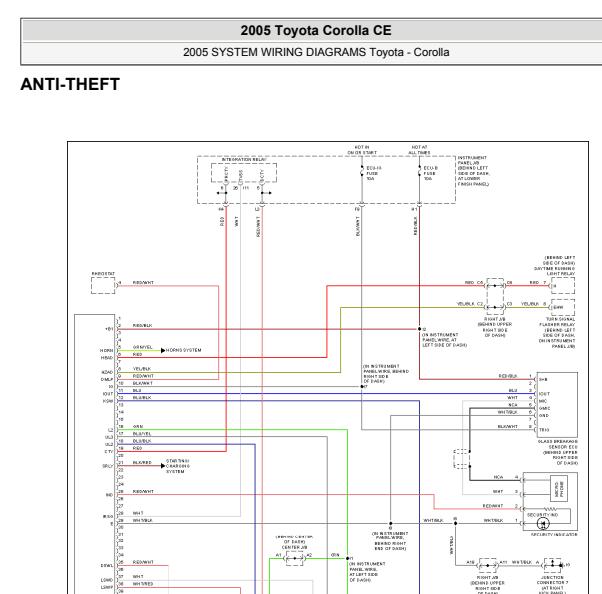The width and height of the screenshot is (602, 594).
Task: Click the INTEGRATION RELAY label
Action: (244, 159)
